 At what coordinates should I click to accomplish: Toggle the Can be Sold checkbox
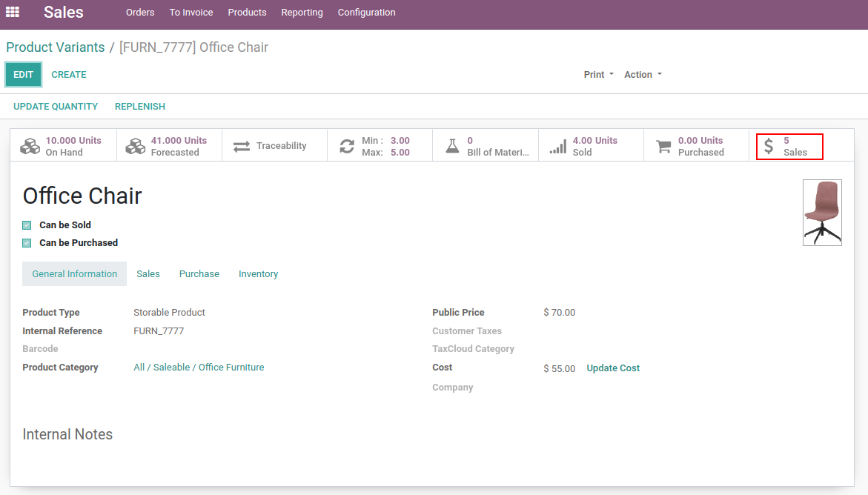coord(27,225)
